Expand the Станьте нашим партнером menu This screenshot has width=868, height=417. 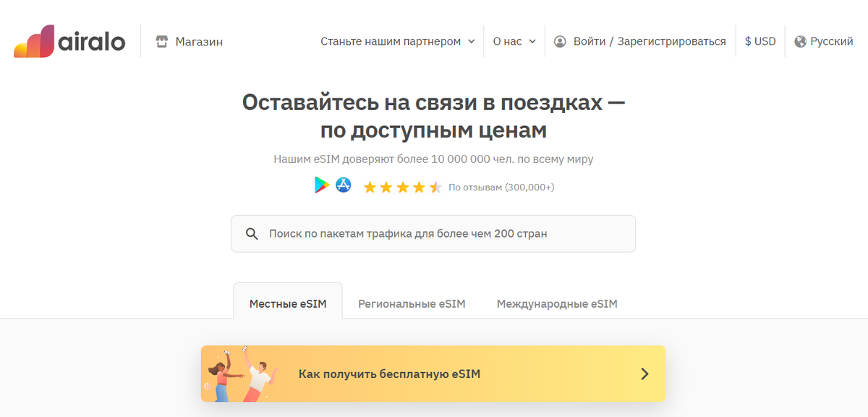398,41
